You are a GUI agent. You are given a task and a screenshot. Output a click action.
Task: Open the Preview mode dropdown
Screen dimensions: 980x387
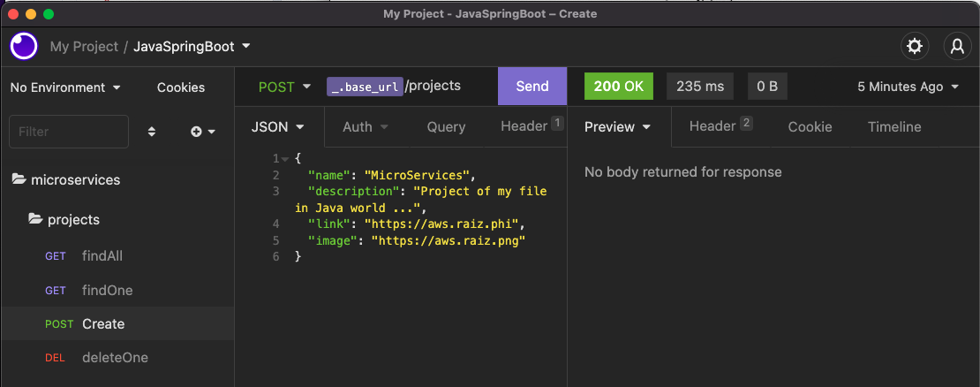click(x=617, y=127)
